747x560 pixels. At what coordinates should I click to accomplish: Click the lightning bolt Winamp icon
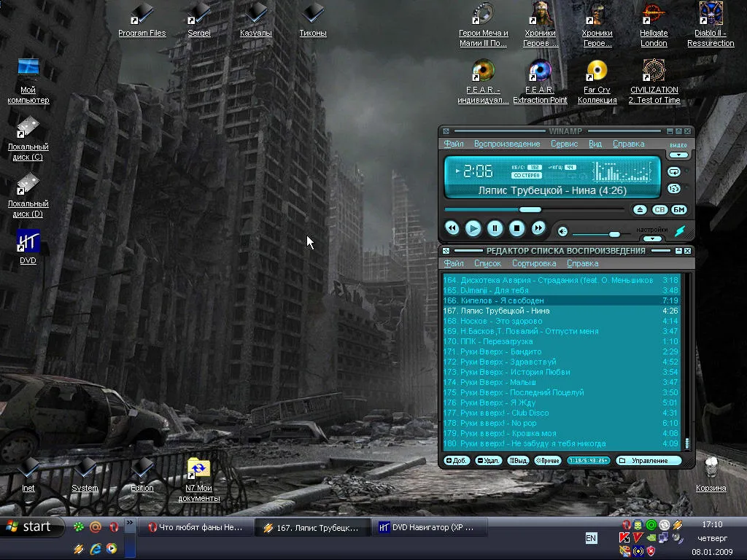680,231
